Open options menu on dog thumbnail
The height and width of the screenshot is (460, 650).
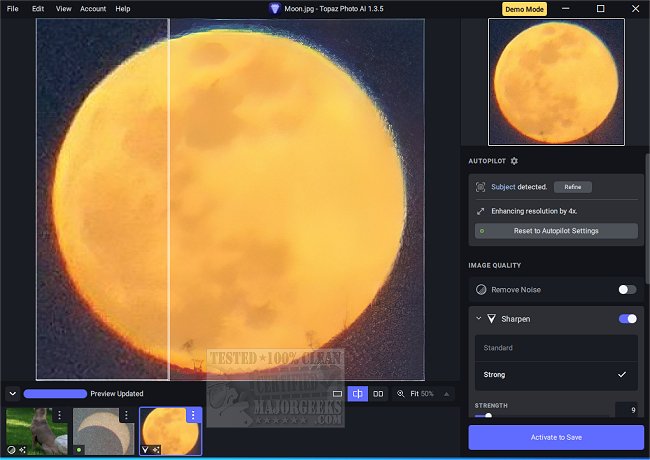[x=60, y=414]
